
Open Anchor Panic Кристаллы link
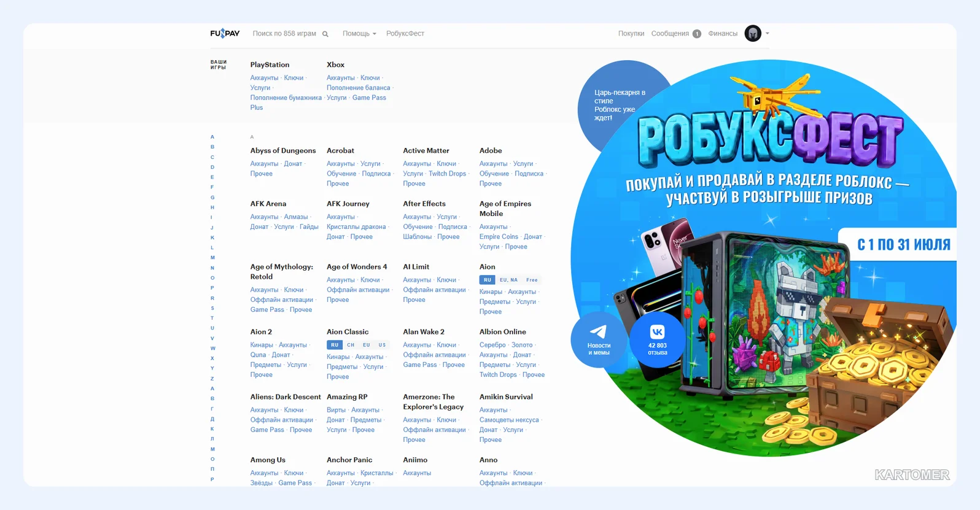tap(377, 473)
